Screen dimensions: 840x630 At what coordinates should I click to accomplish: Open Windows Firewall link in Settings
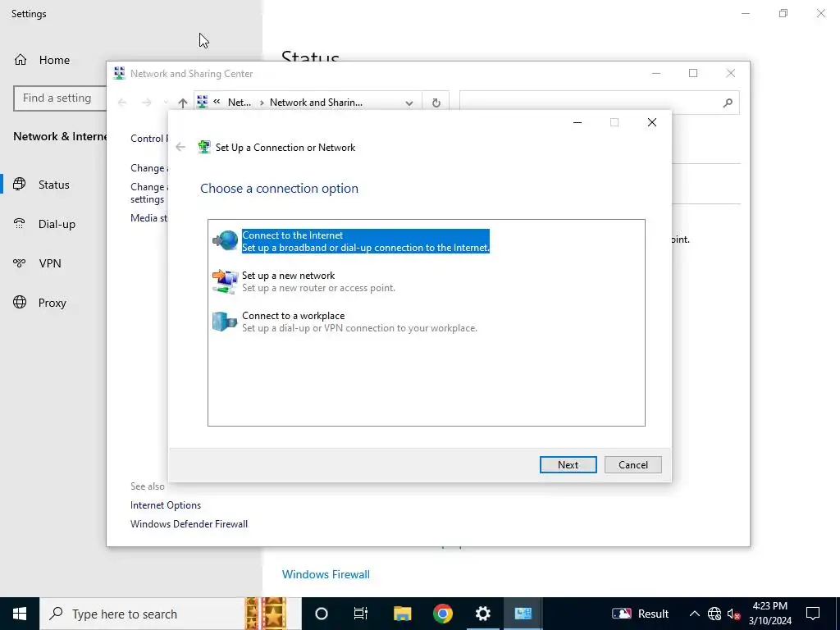326,574
